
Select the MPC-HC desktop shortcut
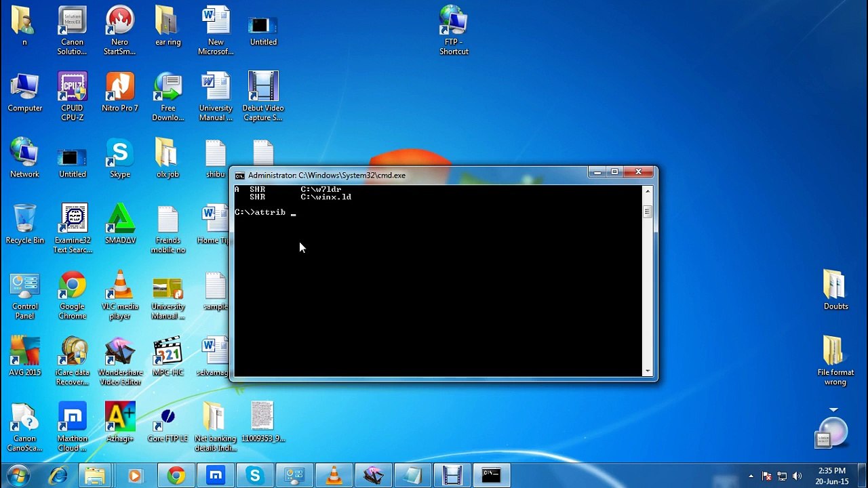(167, 357)
